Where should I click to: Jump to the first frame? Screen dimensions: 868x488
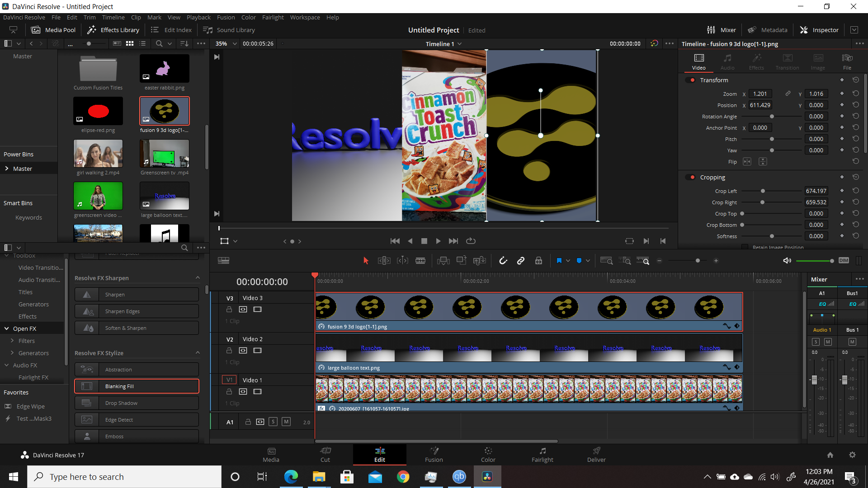(x=395, y=241)
